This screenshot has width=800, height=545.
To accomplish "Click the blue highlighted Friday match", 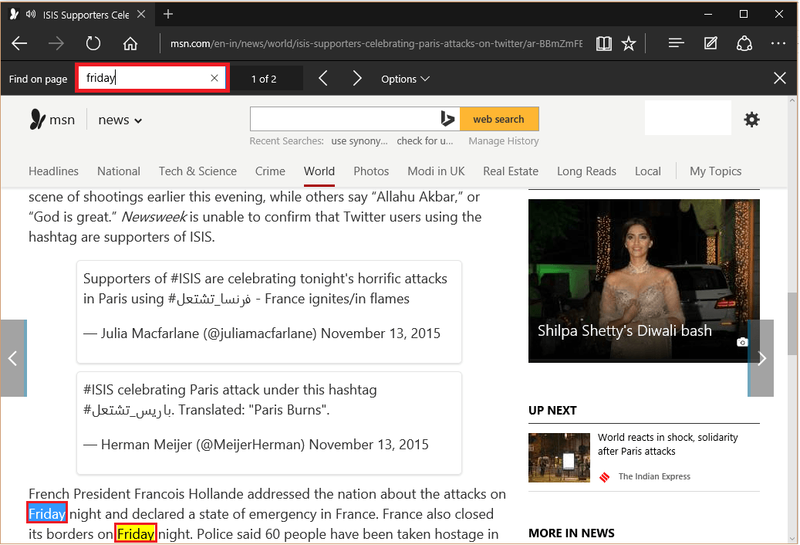I will click(47, 513).
